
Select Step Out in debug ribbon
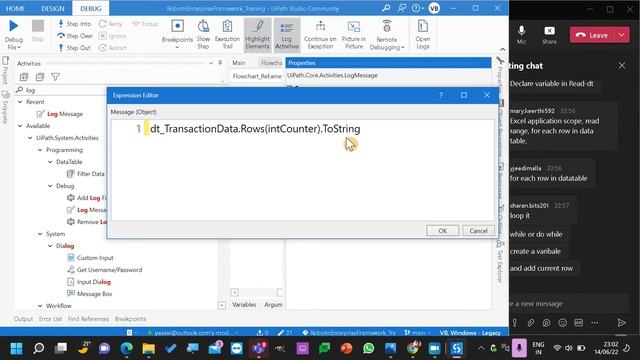[74, 48]
